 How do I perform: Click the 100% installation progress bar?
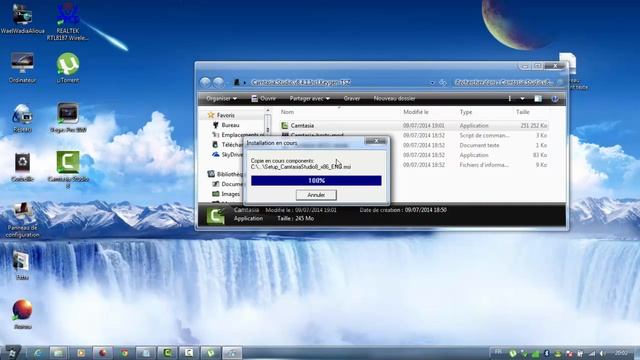(x=316, y=180)
